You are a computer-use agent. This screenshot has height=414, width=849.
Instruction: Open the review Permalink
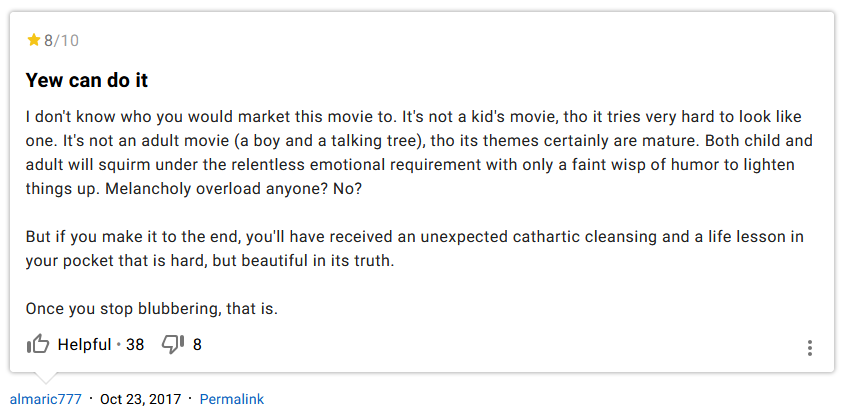click(x=232, y=399)
